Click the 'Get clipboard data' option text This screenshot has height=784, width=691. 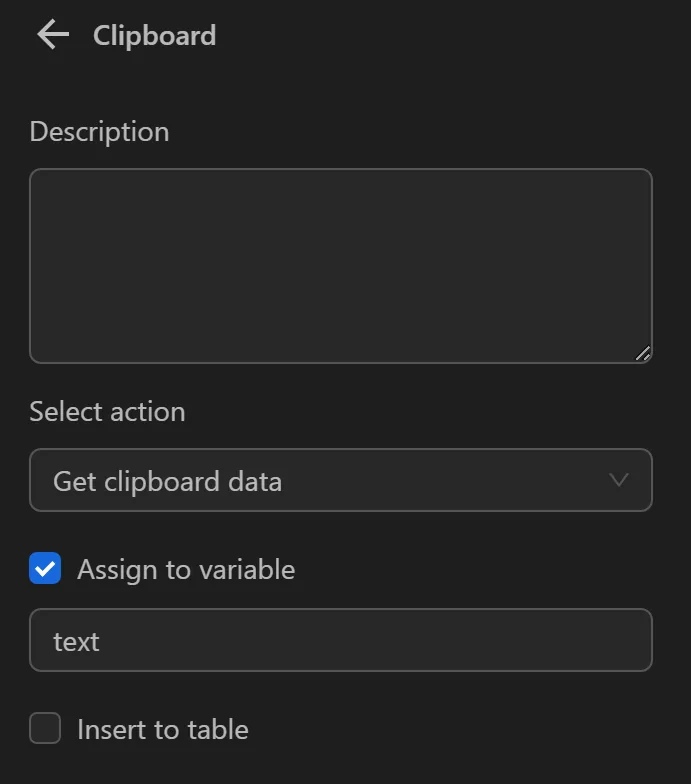click(167, 481)
